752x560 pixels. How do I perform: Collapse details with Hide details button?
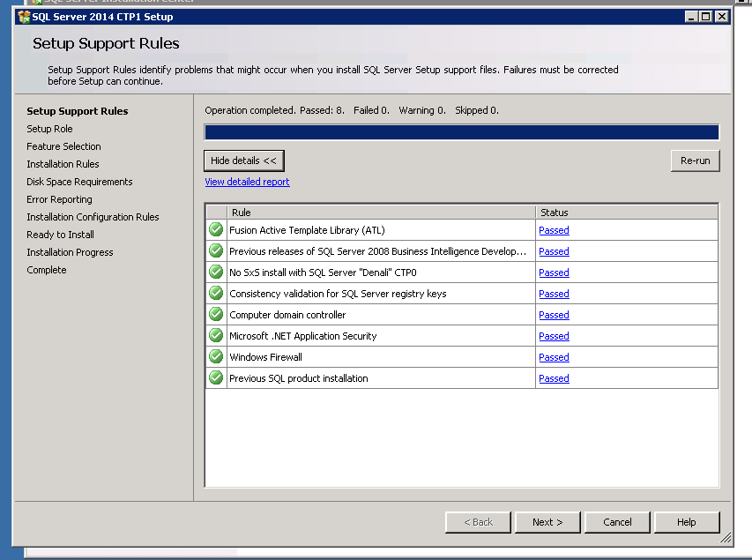(x=243, y=161)
